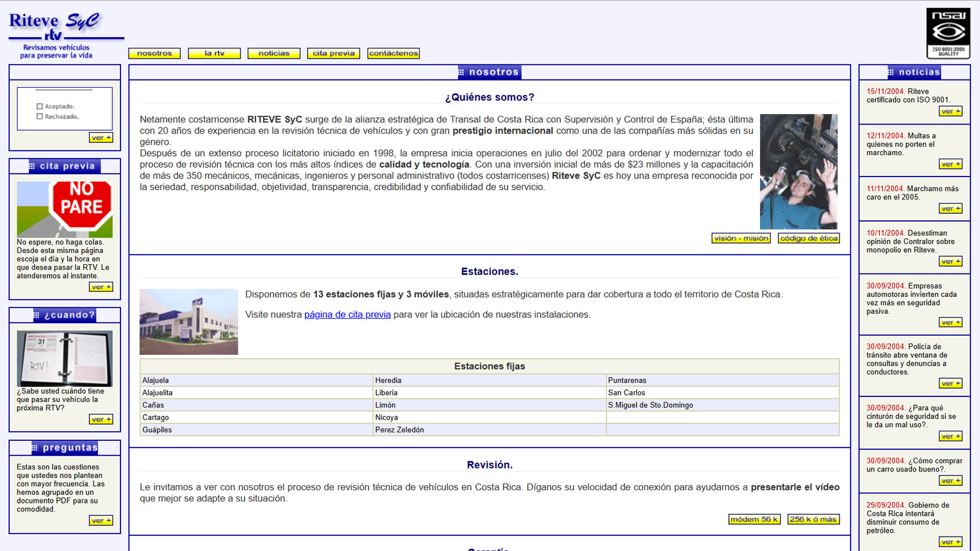Click the mechanic photo in ¿Quiénes somos?
Screen dimensions: 980x551
pos(798,171)
